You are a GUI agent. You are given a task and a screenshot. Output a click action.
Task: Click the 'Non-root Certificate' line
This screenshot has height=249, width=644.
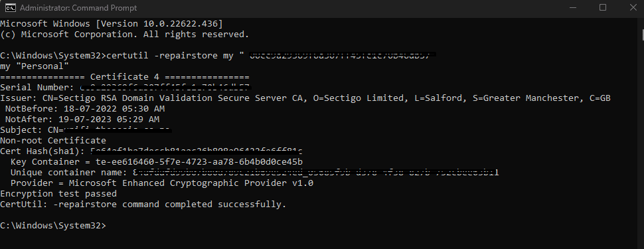tap(53, 141)
